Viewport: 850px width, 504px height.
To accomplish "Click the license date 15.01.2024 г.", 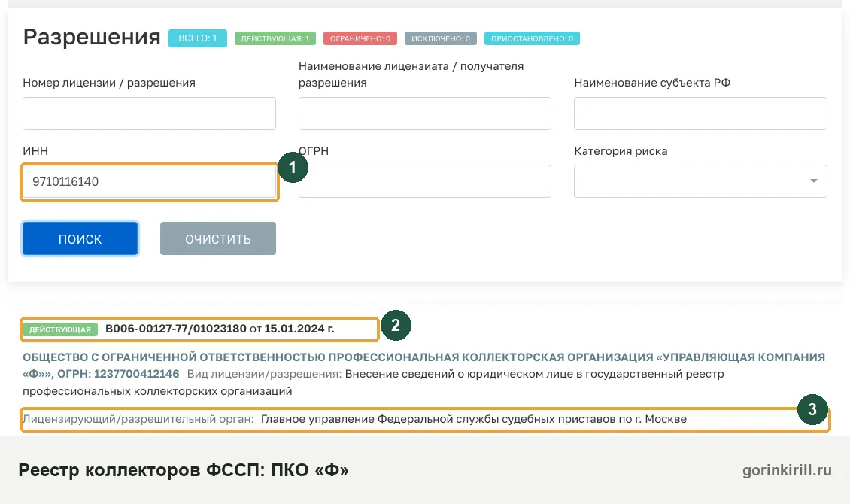I will point(299,329).
